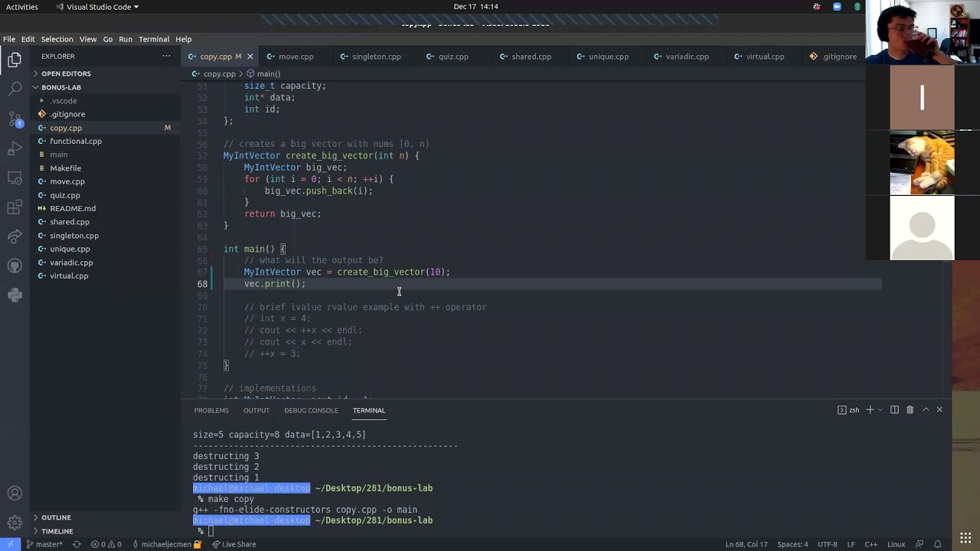Switch to the Problems panel tab
Image resolution: width=980 pixels, height=551 pixels.
pos(211,410)
